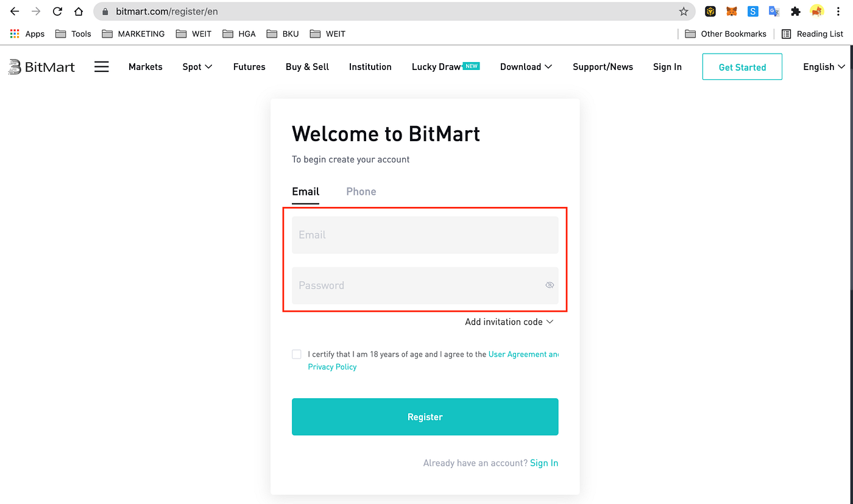Click the blue S extension icon
The height and width of the screenshot is (504, 853).
(753, 11)
